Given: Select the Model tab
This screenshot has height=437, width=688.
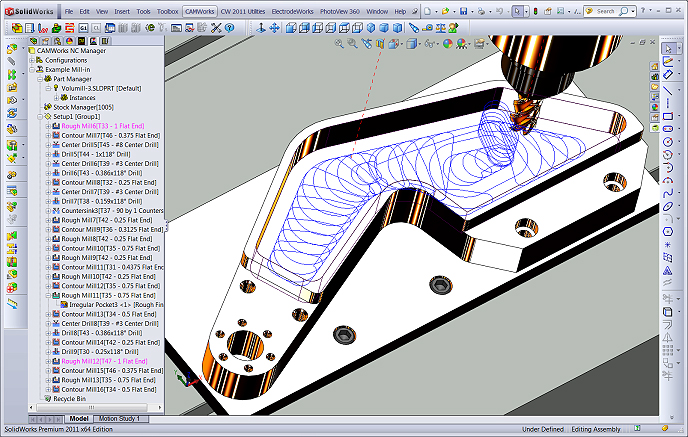Looking at the screenshot, I should (x=78, y=418).
